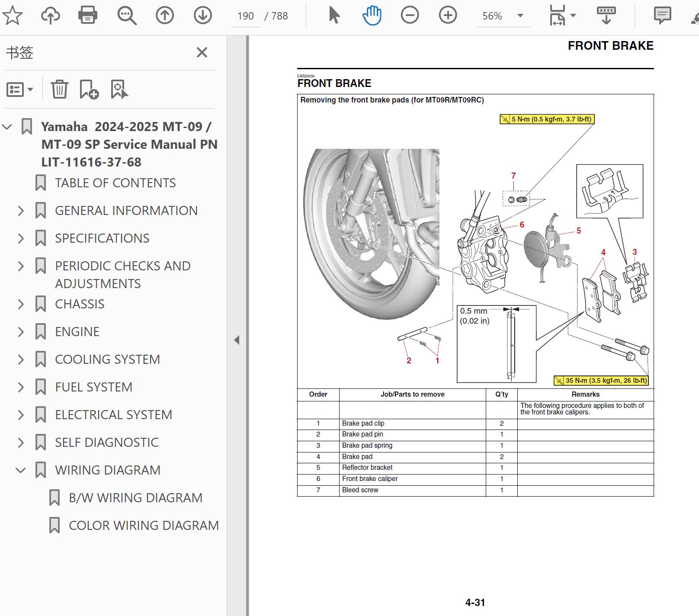This screenshot has height=616, width=699.
Task: Zoom out with the minus button
Action: [410, 16]
